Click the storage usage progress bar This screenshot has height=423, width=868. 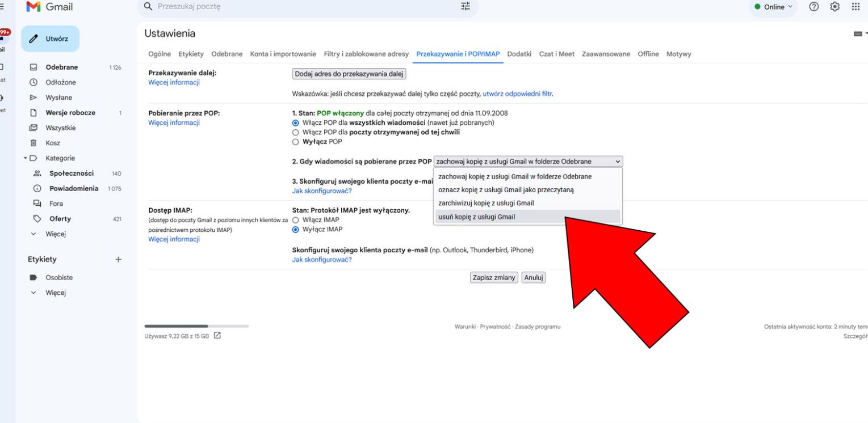click(197, 326)
